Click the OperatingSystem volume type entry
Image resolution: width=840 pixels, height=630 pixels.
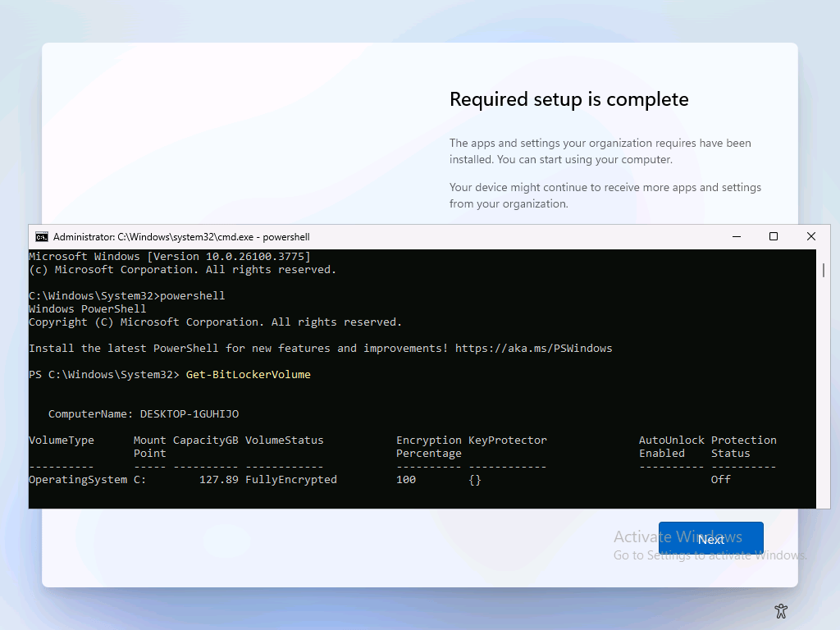(x=78, y=480)
